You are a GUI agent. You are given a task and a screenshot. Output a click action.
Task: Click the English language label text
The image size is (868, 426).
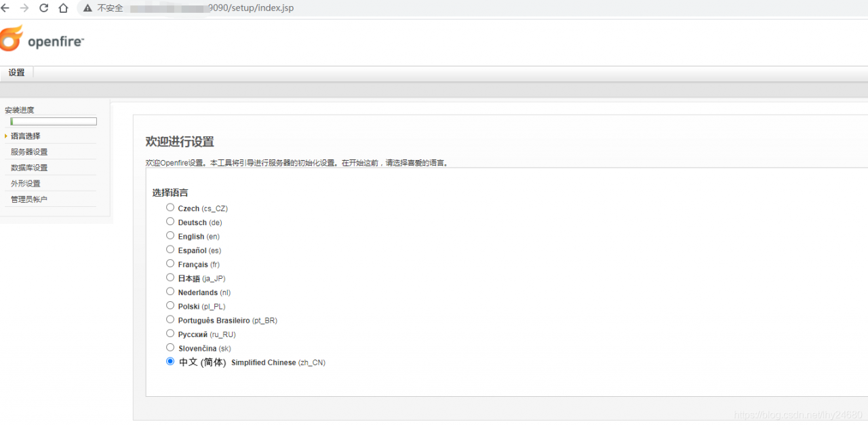pyautogui.click(x=191, y=237)
